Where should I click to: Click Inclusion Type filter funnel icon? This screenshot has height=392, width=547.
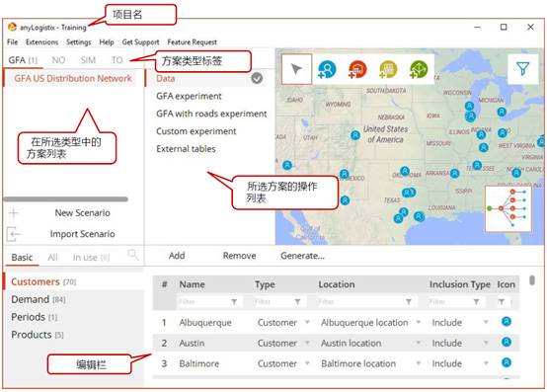coord(476,302)
